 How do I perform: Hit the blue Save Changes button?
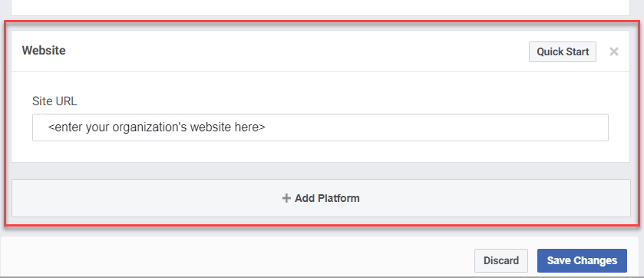[x=582, y=260]
